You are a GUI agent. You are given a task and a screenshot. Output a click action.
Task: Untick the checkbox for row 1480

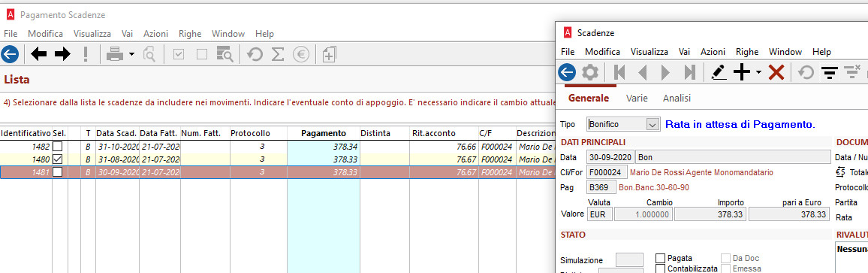point(57,159)
